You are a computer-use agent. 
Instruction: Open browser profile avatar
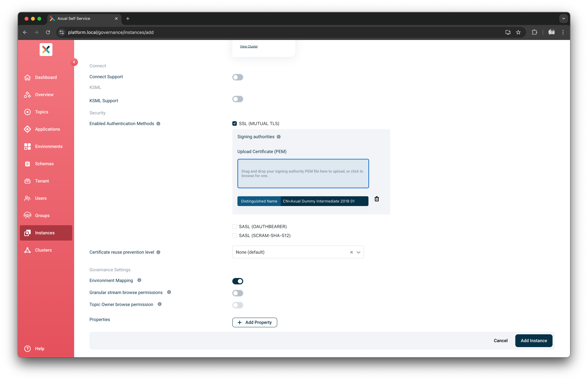coord(552,32)
